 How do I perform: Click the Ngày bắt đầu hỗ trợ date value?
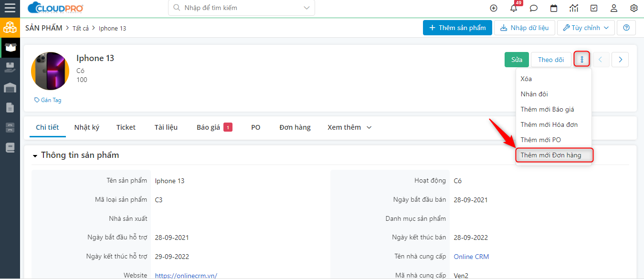tap(172, 238)
